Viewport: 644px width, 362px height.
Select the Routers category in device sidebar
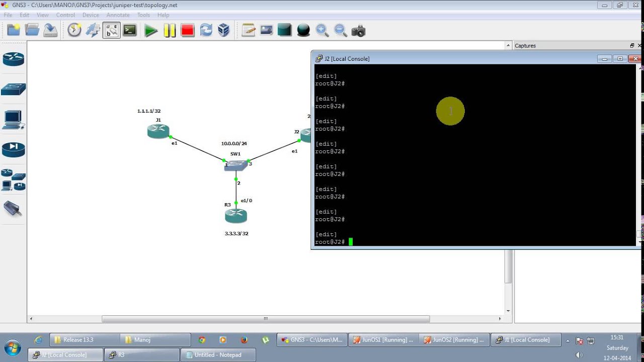[x=14, y=59]
